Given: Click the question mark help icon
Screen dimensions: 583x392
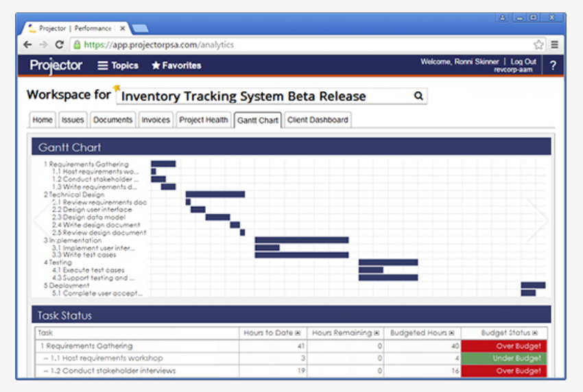Looking at the screenshot, I should click(x=553, y=66).
